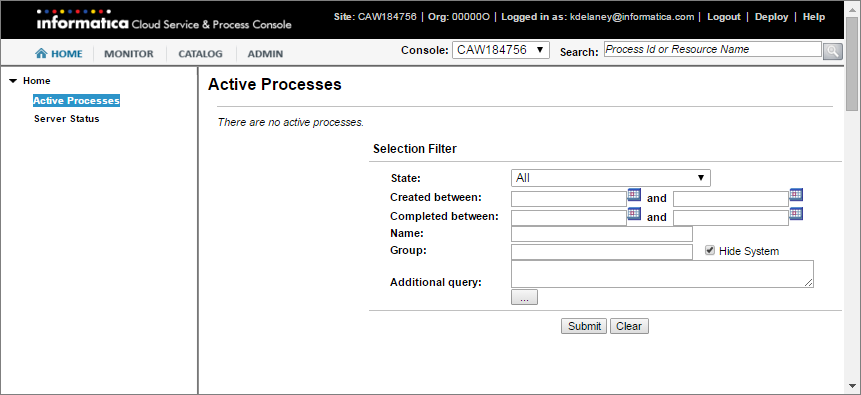Viewport: 861px width, 395px height.
Task: Open the ADMIN tab
Action: pyautogui.click(x=265, y=54)
